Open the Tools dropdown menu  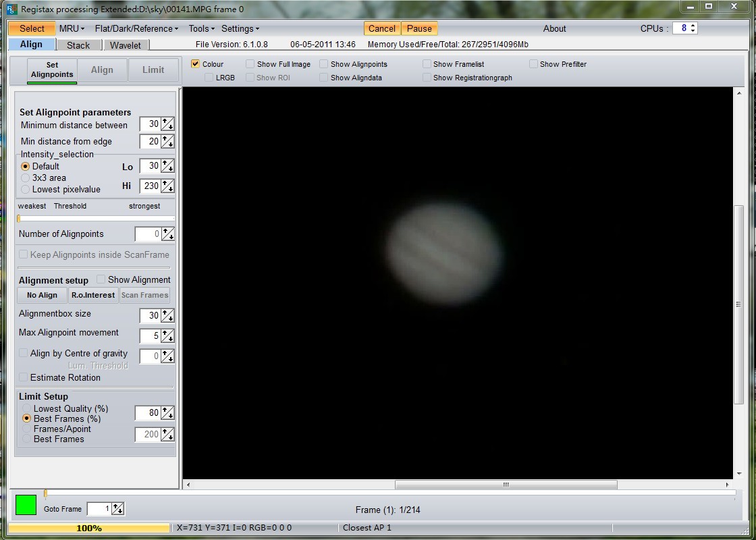pos(202,28)
